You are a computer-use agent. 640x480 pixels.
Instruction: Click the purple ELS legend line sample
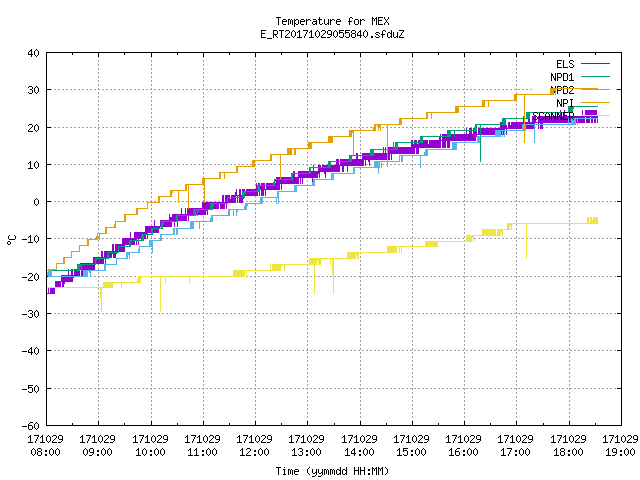tap(596, 64)
